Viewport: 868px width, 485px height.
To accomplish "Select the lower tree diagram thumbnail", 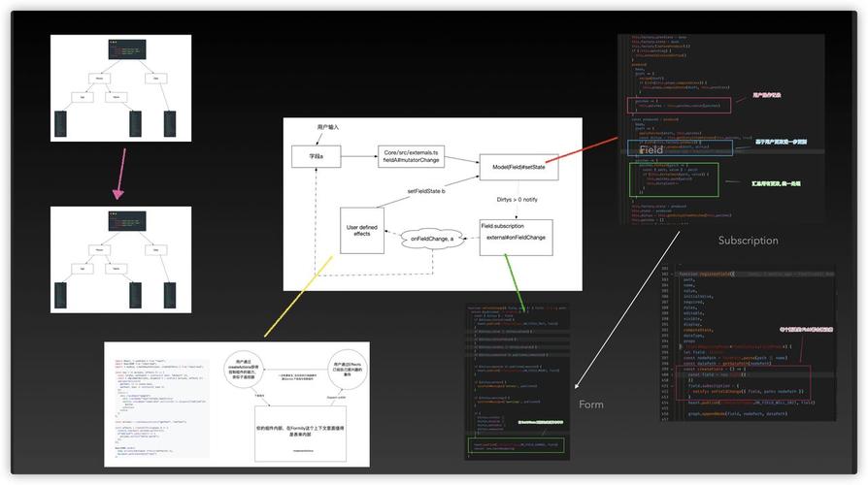I will (120, 259).
